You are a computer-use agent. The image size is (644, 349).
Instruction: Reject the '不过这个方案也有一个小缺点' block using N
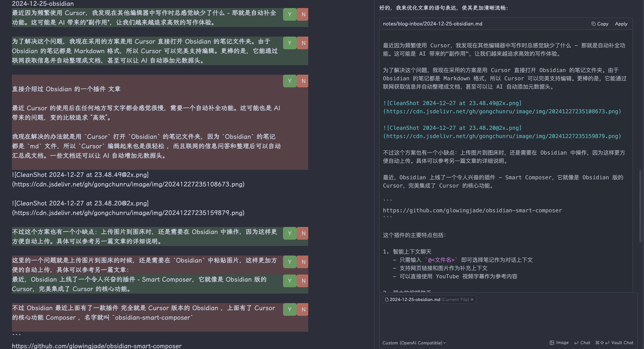click(303, 233)
